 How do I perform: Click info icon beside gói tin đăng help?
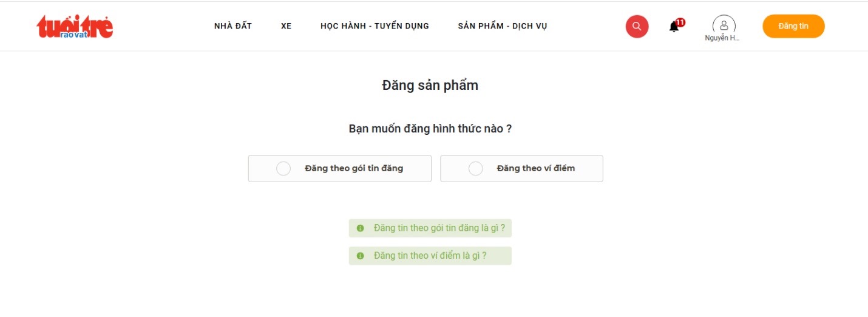click(361, 228)
